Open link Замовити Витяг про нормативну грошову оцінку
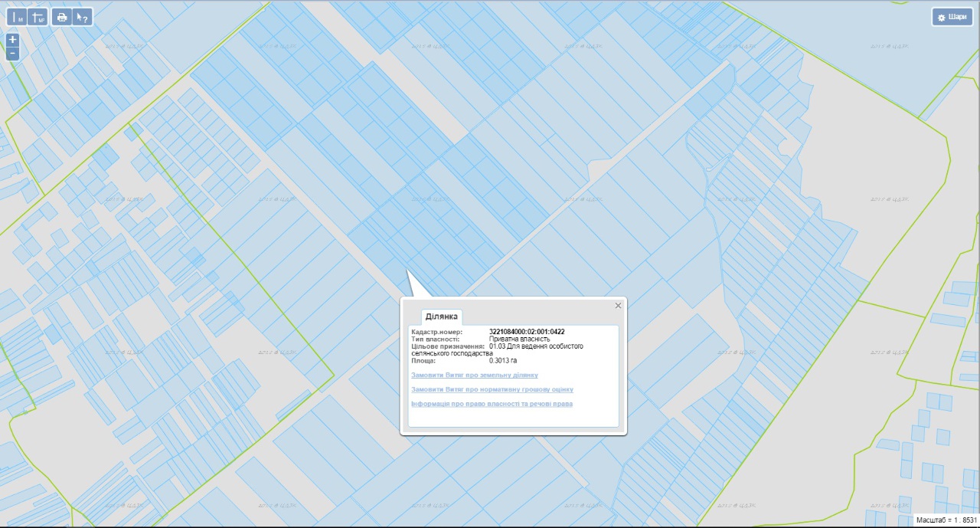The width and height of the screenshot is (980, 528). (492, 389)
